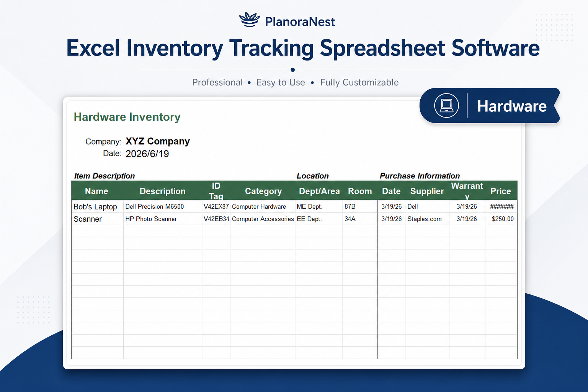Click the Location section label
This screenshot has height=392, width=588.
[312, 176]
